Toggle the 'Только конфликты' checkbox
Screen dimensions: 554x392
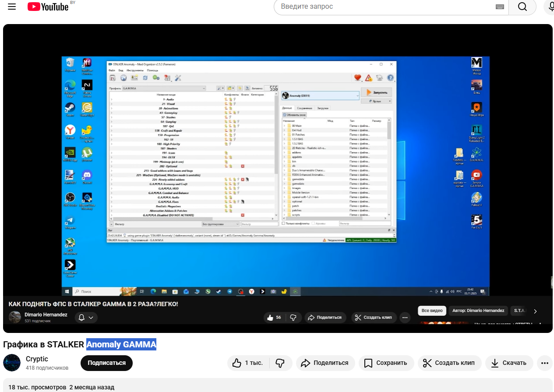pyautogui.click(x=284, y=224)
